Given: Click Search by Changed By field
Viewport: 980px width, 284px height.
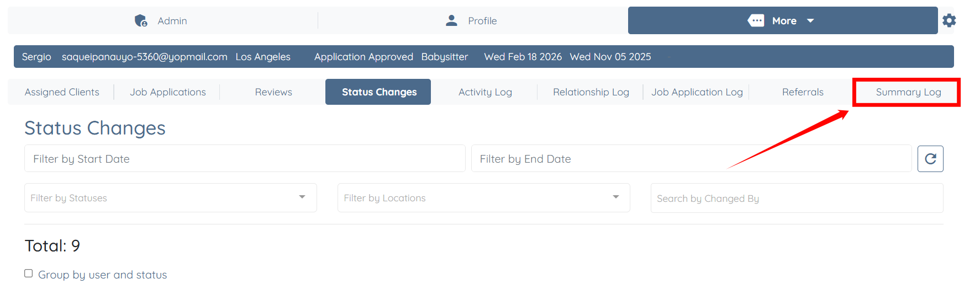Looking at the screenshot, I should click(x=796, y=199).
